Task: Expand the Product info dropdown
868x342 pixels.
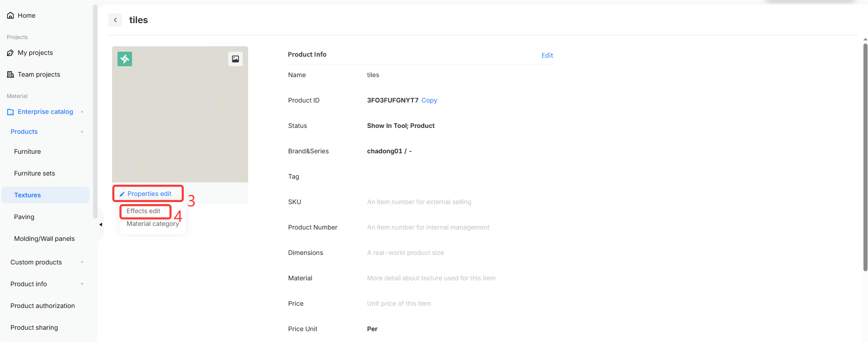Action: click(x=82, y=284)
